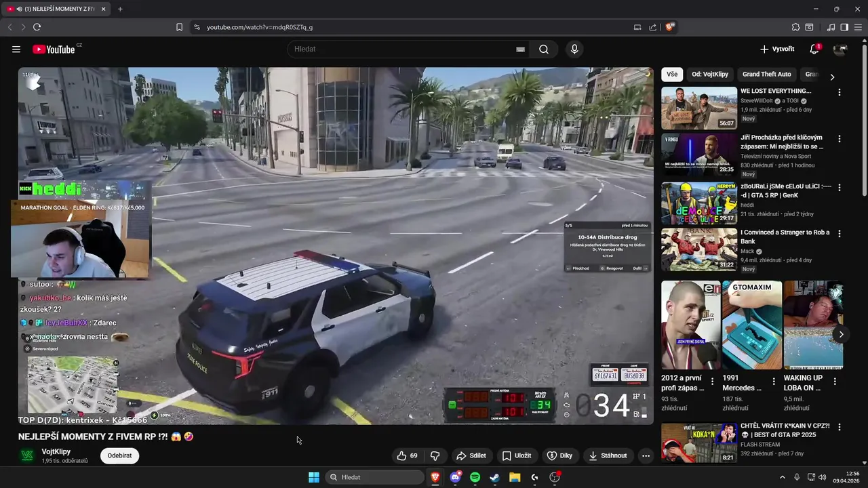
Task: Click the share page icon in address bar
Action: pos(652,27)
